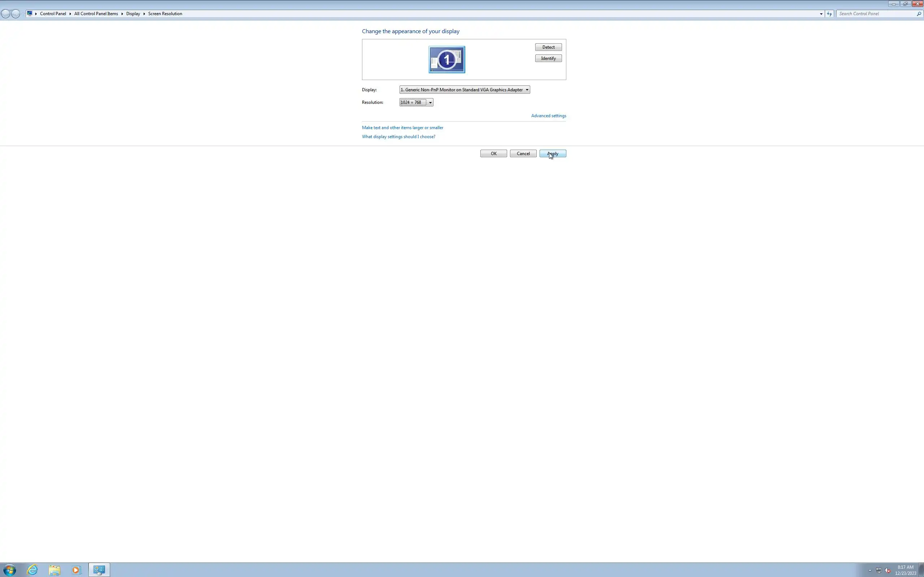The width and height of the screenshot is (924, 577).
Task: Launch Internet Explorer from taskbar
Action: tap(32, 570)
